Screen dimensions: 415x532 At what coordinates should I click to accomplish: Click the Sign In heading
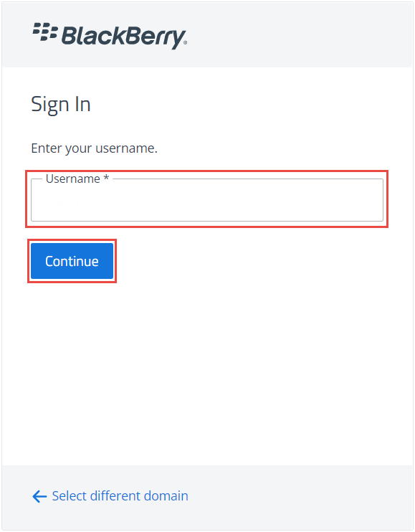[x=61, y=105]
